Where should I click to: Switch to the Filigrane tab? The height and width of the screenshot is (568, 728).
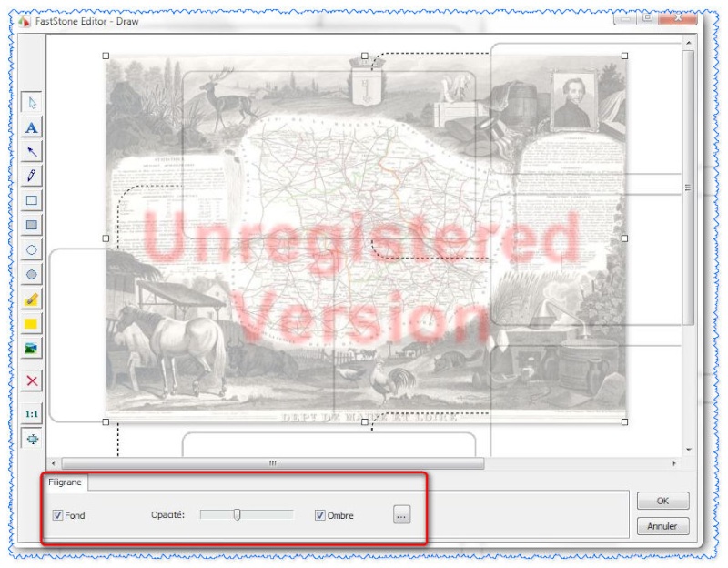(x=65, y=482)
